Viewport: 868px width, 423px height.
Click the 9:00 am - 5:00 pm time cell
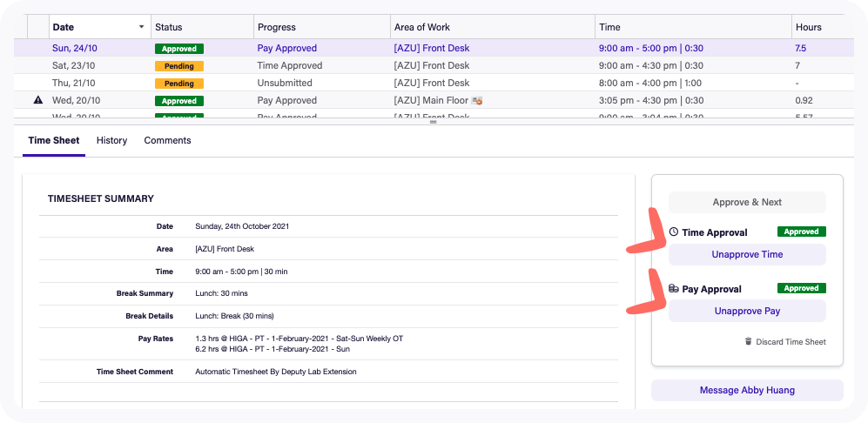(x=651, y=48)
